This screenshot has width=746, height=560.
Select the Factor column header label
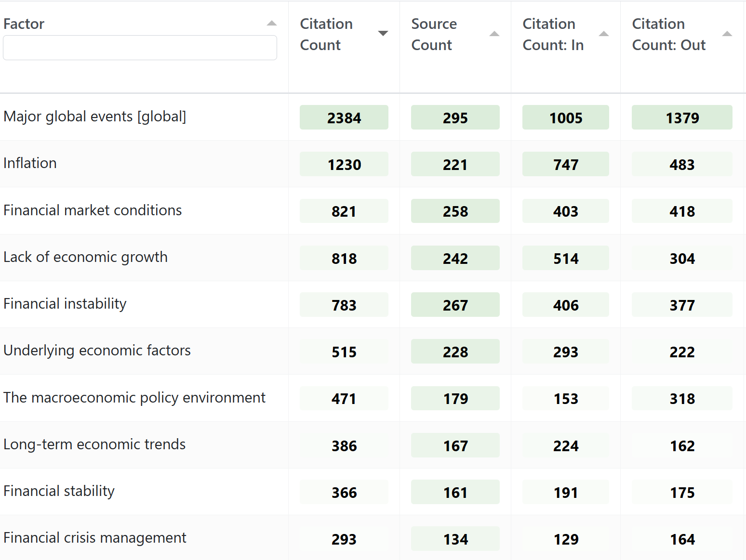[x=24, y=24]
